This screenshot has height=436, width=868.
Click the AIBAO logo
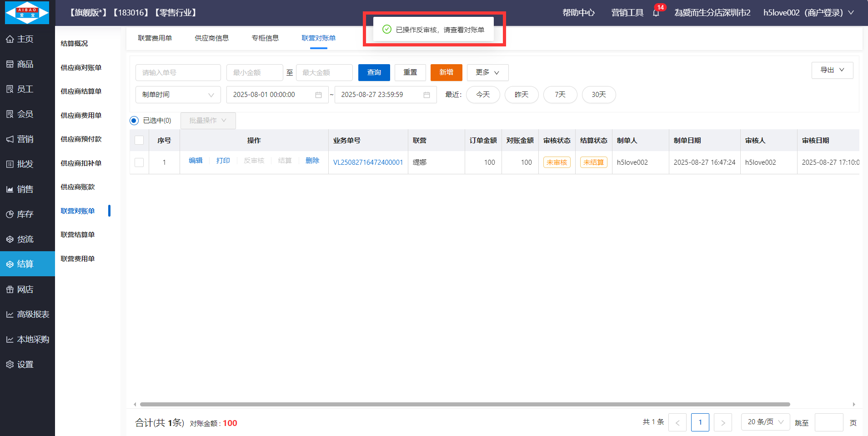tap(27, 13)
